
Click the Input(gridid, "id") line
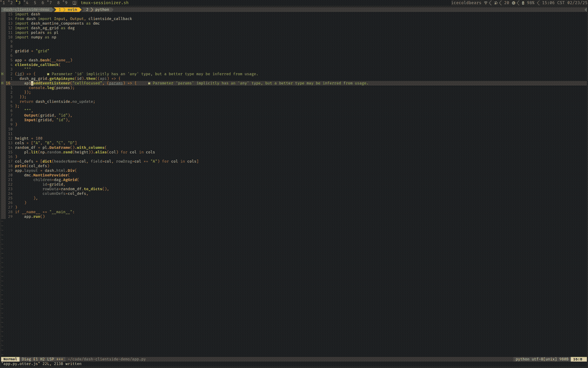[x=47, y=120]
